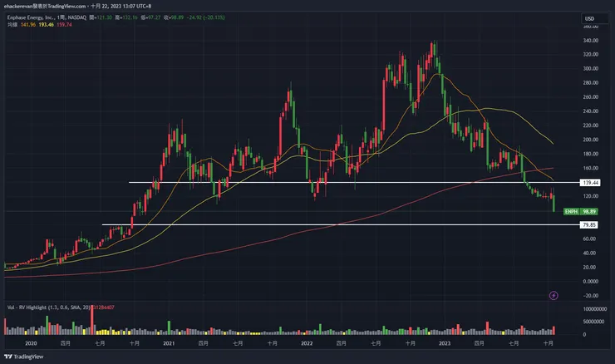Click the 180.00 price axis label
This screenshot has width=615, height=364.
[x=591, y=154]
